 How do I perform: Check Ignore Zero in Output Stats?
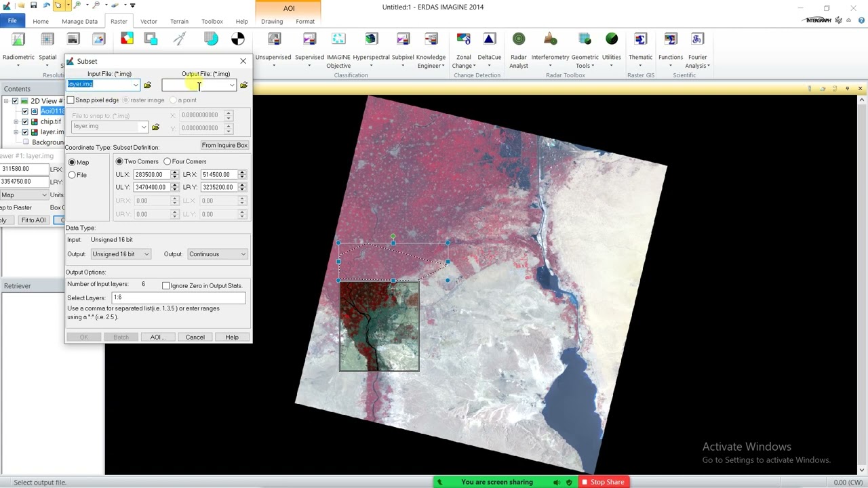(x=166, y=286)
